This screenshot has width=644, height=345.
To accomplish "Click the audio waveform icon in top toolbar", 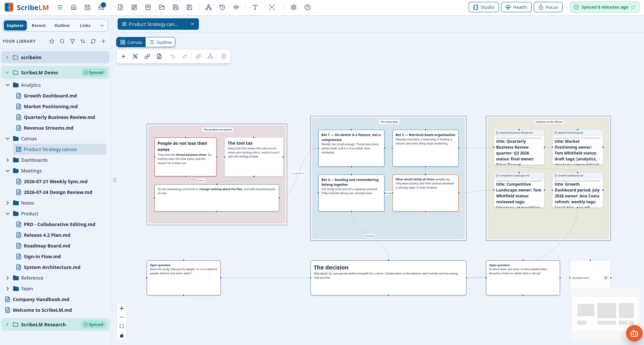I will (236, 7).
